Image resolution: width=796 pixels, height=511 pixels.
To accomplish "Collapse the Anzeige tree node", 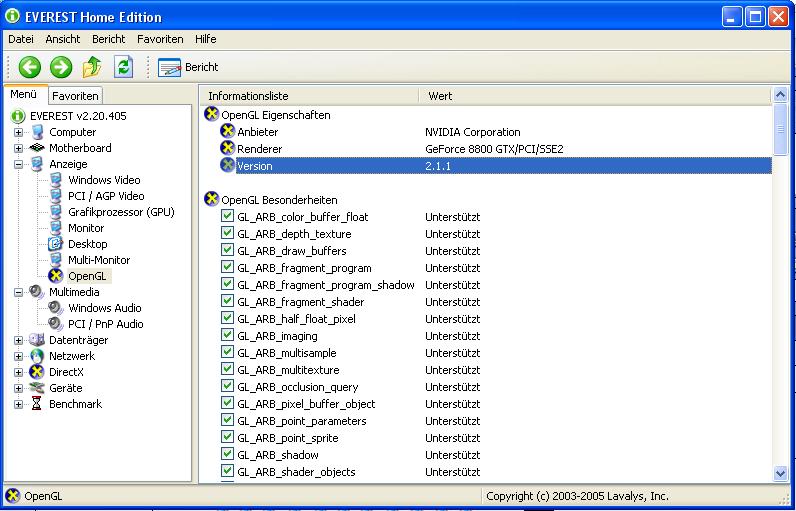I will click(18, 164).
